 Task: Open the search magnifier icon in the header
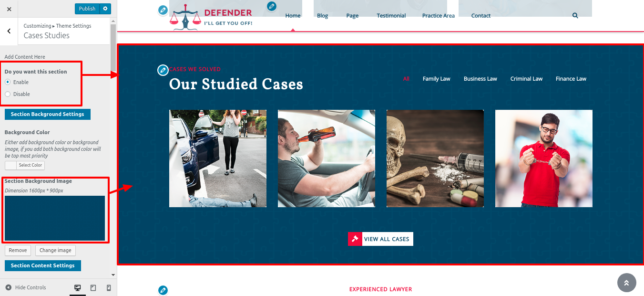(575, 16)
